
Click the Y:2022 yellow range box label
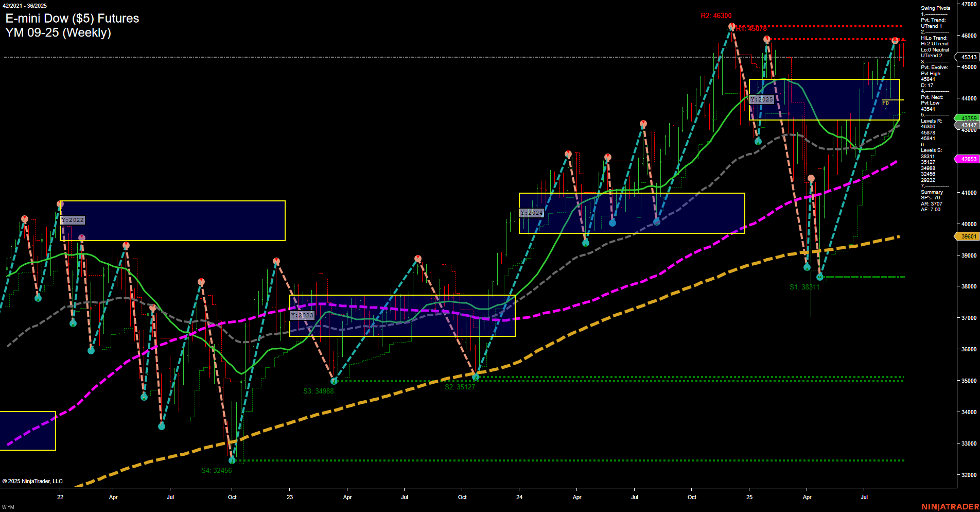(x=72, y=220)
